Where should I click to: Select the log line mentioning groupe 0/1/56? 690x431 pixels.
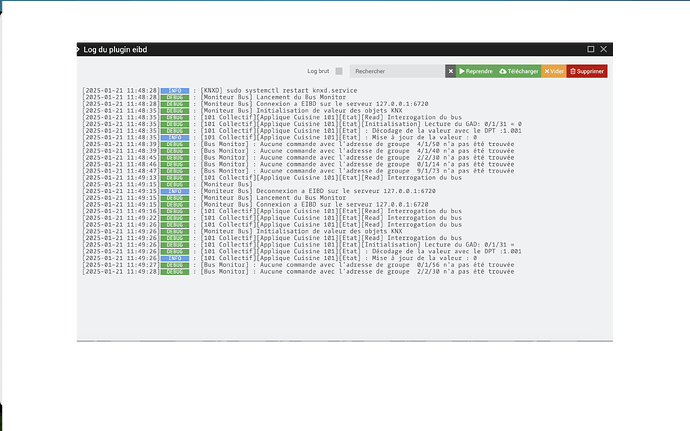pos(298,265)
